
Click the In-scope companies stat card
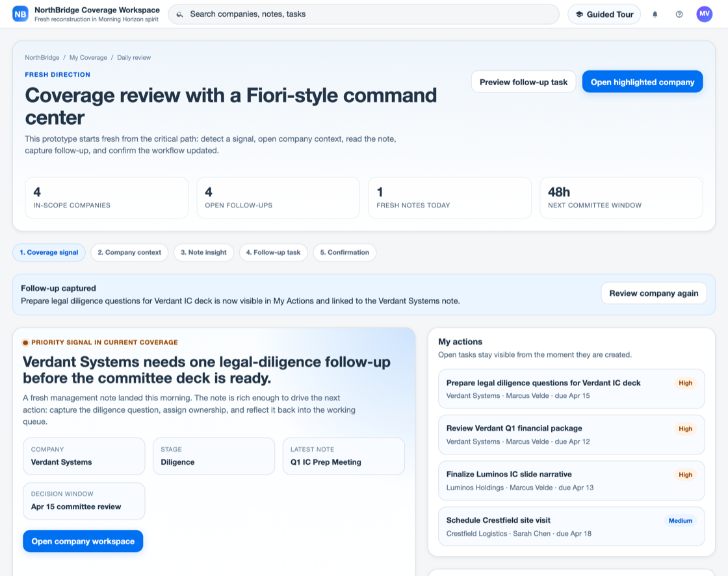pyautogui.click(x=107, y=198)
